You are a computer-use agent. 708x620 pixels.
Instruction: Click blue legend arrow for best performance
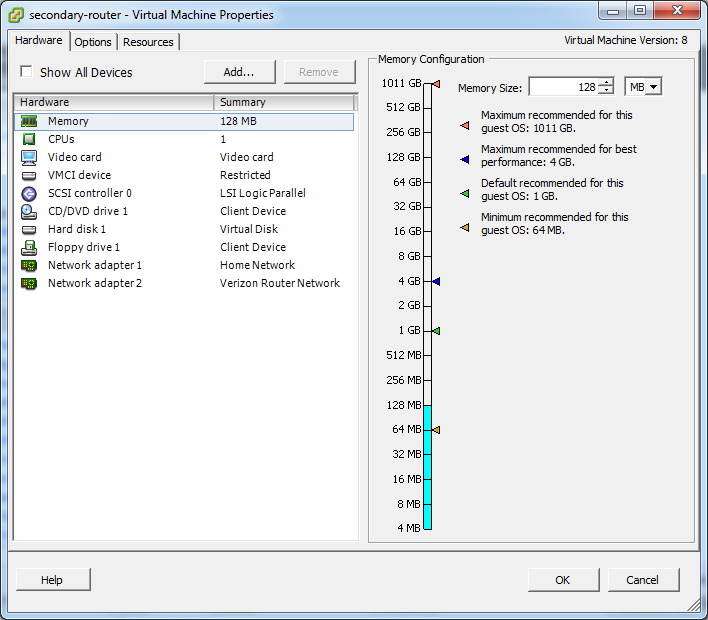[465, 159]
